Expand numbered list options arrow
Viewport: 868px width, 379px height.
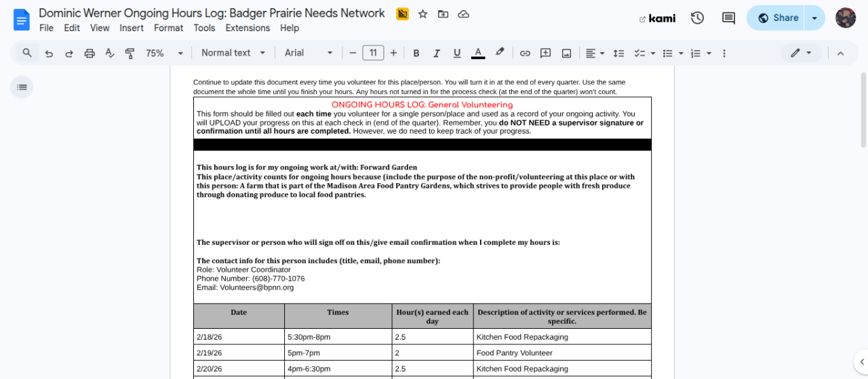click(709, 53)
